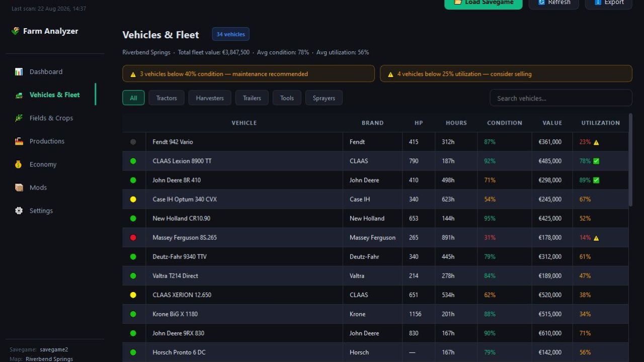Viewport: 644px width, 362px height.
Task: Click red status dot for Massey Ferguson 8S.265
Action: [x=133, y=238]
